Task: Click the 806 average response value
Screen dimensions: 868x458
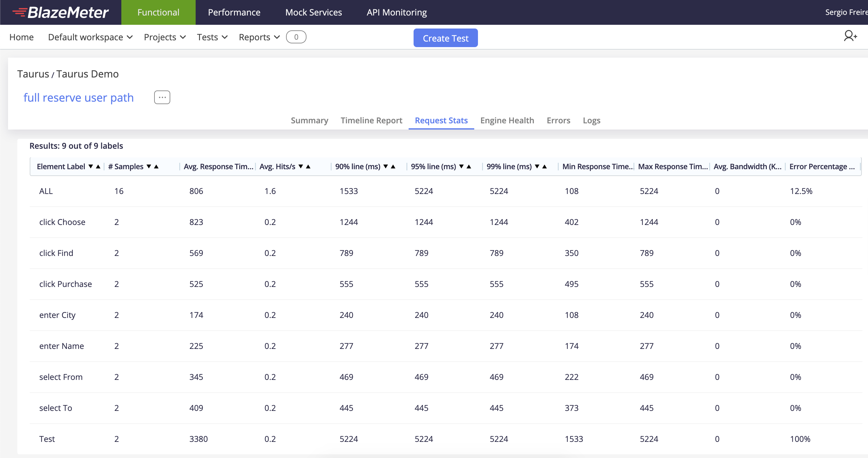Action: 196,191
